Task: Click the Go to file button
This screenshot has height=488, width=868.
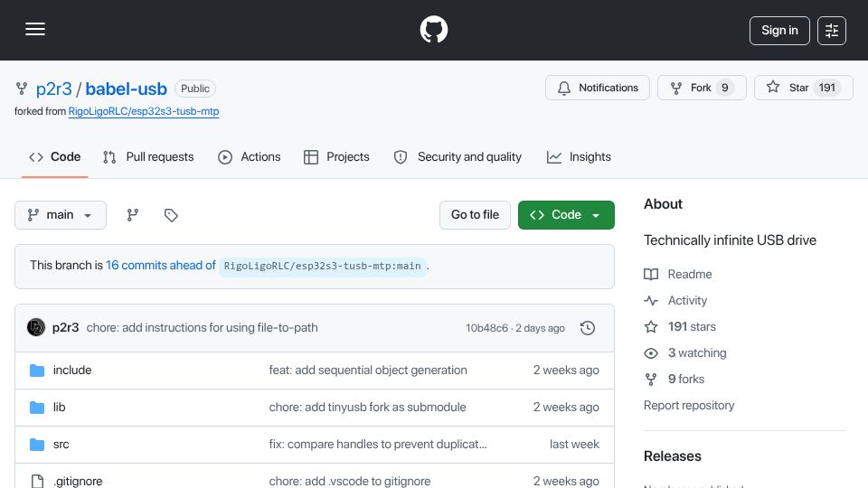Action: [475, 215]
